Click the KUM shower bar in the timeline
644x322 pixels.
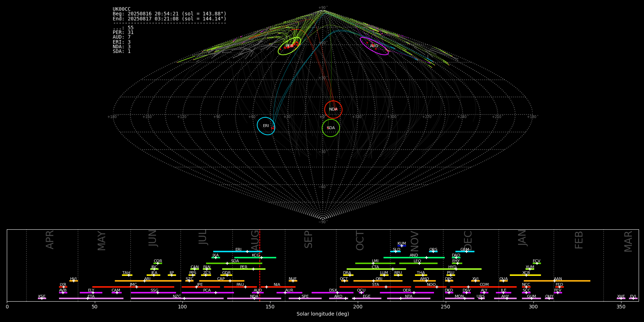[x=402, y=246]
